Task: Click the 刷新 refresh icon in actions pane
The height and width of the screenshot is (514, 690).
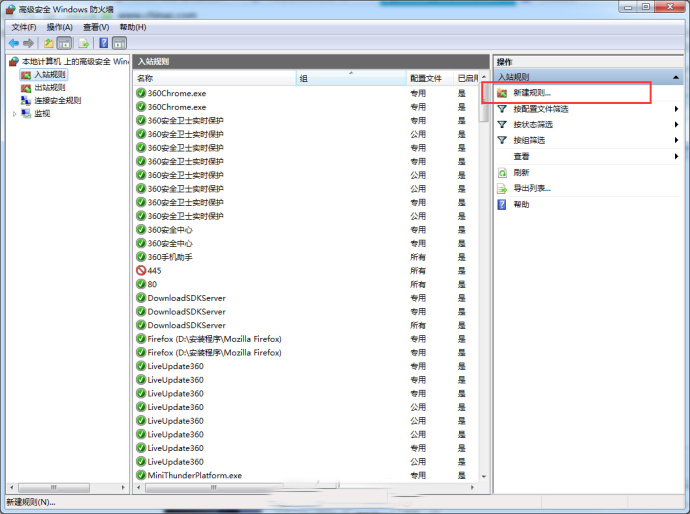Action: coord(502,172)
